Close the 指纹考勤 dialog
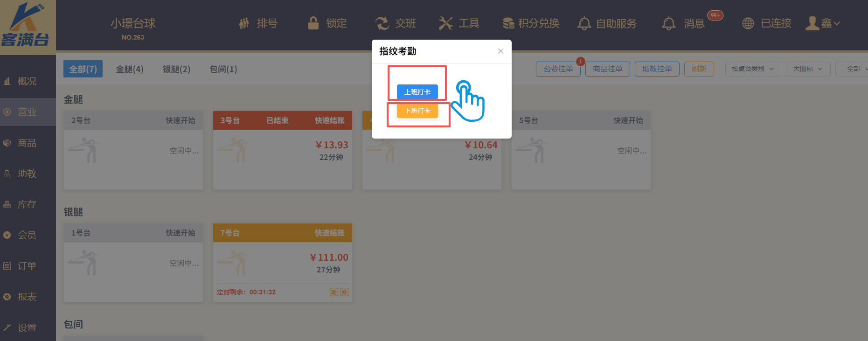 (x=500, y=51)
